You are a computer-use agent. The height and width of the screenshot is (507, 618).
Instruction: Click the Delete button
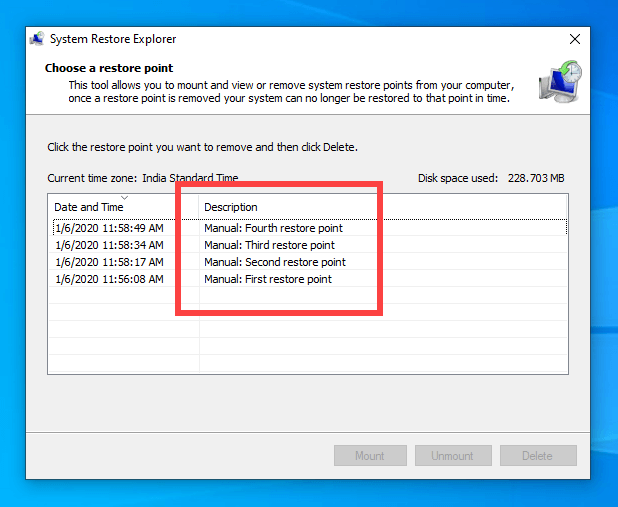[538, 456]
